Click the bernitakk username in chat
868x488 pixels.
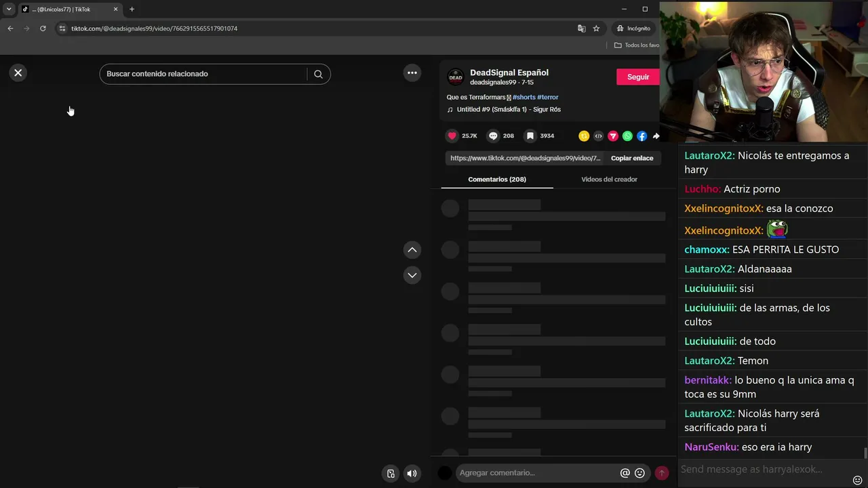click(x=708, y=380)
